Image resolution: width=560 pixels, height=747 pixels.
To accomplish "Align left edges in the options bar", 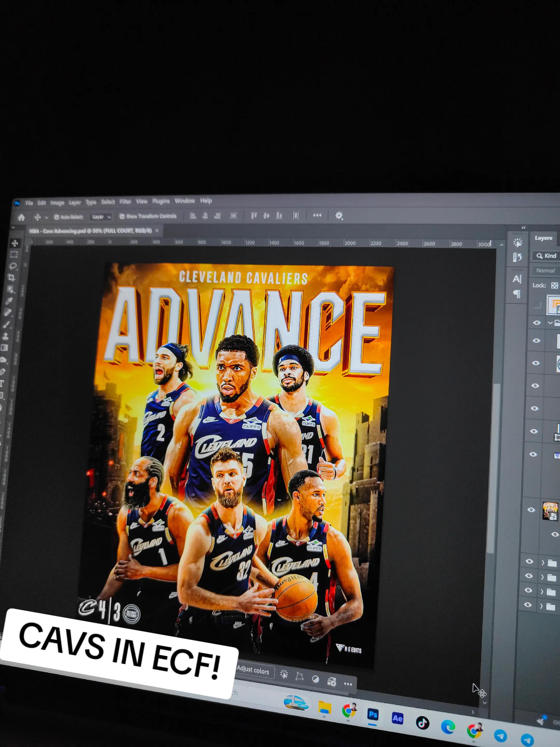I will pos(193,216).
